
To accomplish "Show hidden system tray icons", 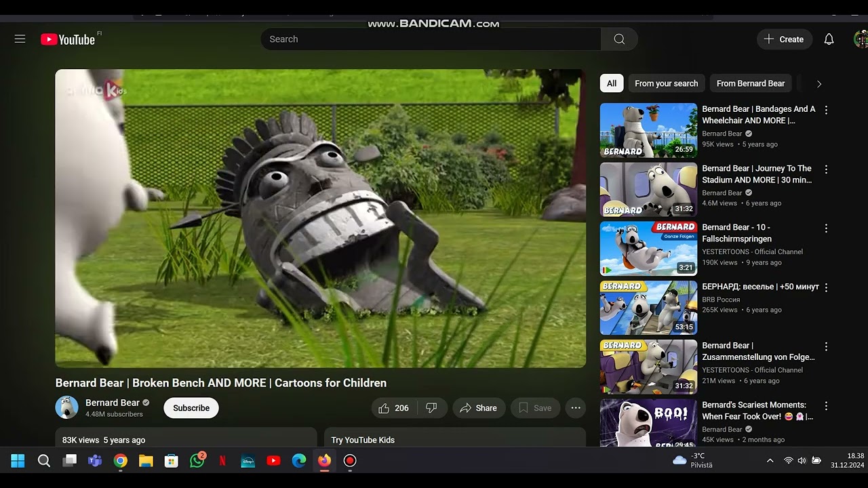I will click(770, 461).
